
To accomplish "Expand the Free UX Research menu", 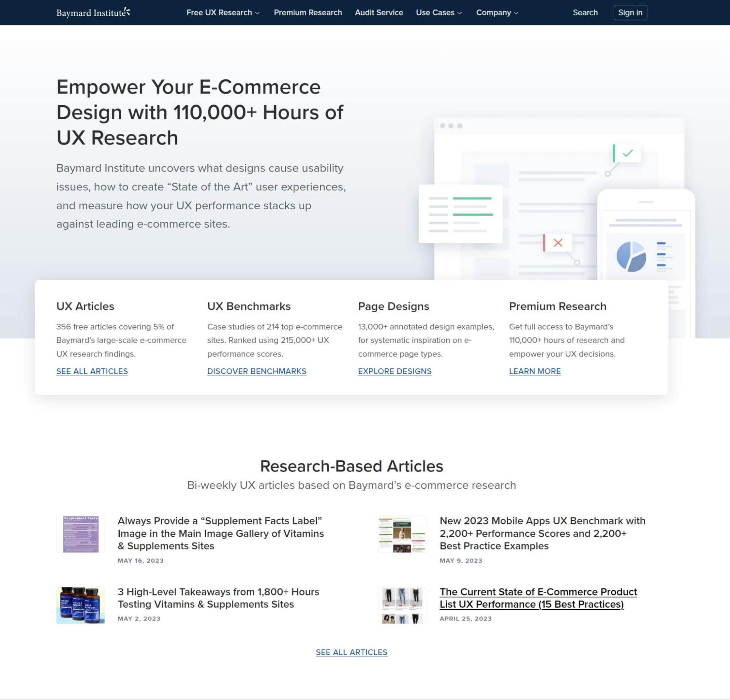I will (x=223, y=12).
